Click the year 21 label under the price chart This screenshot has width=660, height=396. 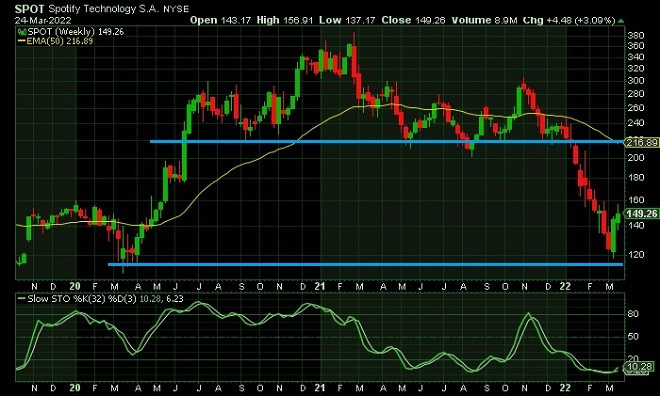320,287
